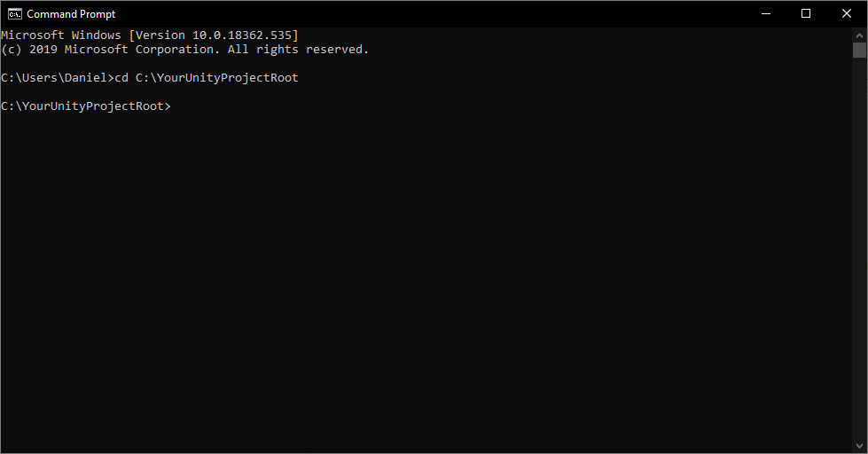Minimize the Command Prompt window
The width and height of the screenshot is (868, 454).
(x=766, y=14)
